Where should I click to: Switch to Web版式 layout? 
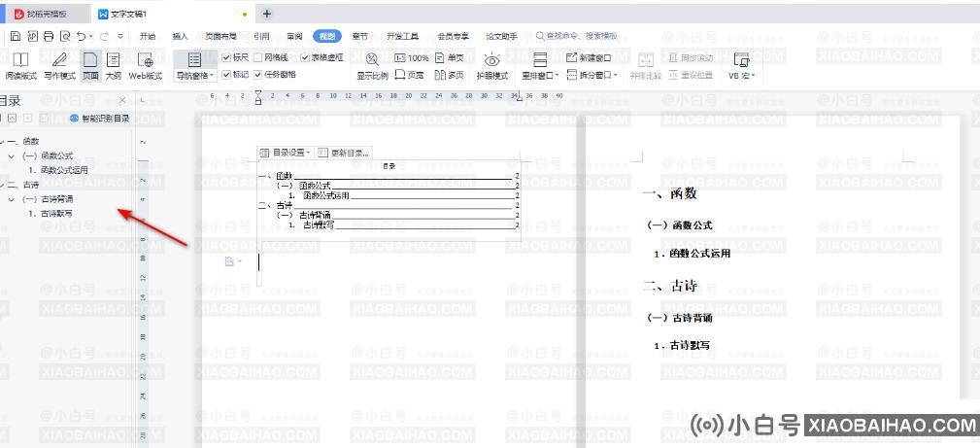point(145,67)
